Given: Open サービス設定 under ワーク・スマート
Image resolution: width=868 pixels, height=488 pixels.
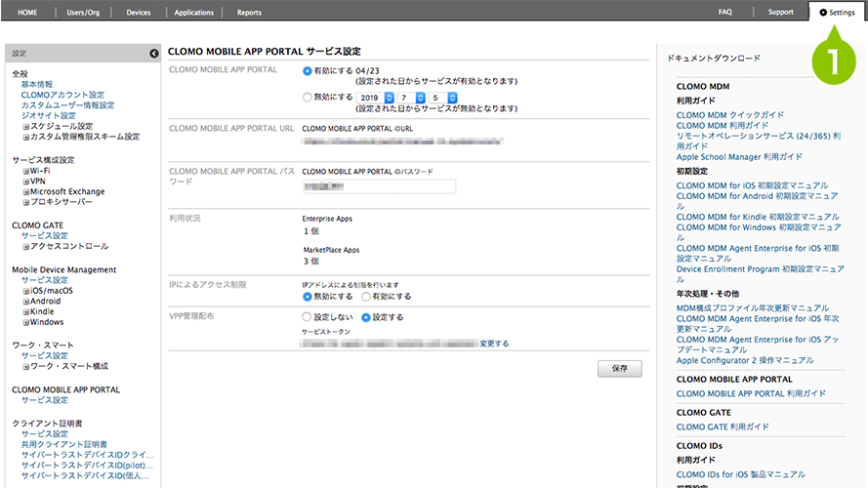Looking at the screenshot, I should click(x=44, y=356).
